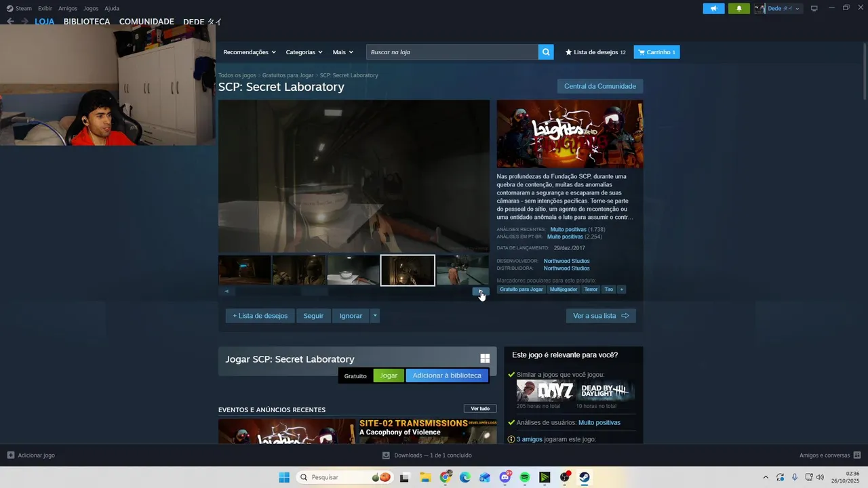This screenshot has width=868, height=488.
Task: Click the store search magnifier button
Action: 546,52
